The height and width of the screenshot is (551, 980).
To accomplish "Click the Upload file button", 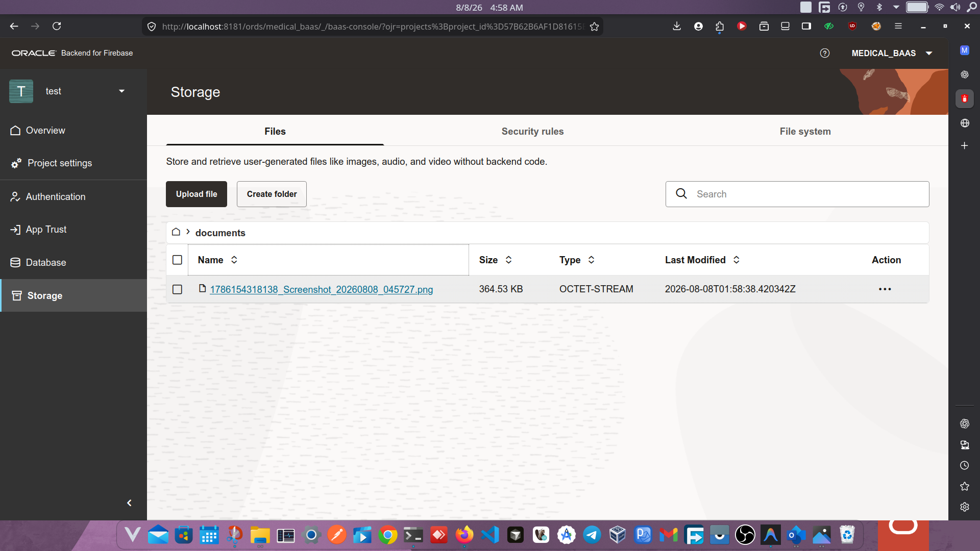I will click(x=197, y=194).
